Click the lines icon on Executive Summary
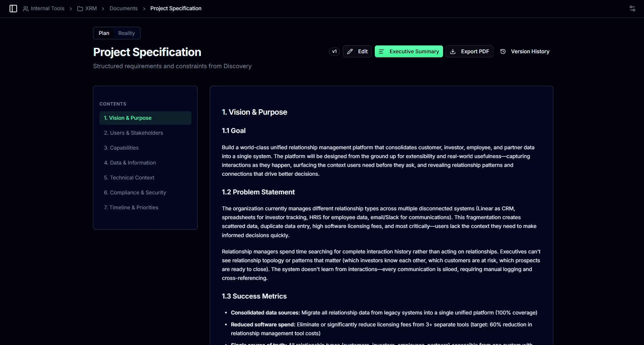This screenshot has height=345, width=644. tap(381, 52)
